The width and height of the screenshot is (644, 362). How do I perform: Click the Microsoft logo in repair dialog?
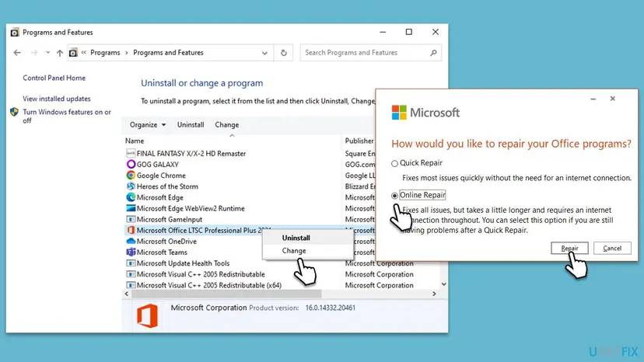(x=425, y=113)
